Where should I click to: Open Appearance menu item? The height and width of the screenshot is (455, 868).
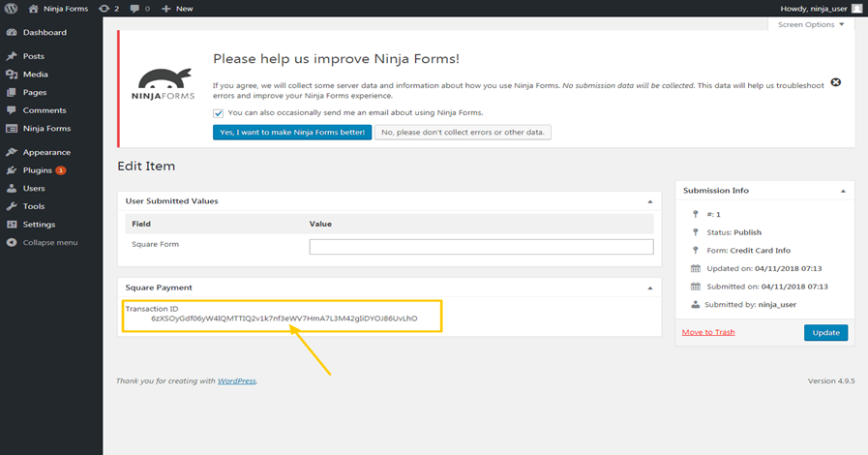coord(46,152)
